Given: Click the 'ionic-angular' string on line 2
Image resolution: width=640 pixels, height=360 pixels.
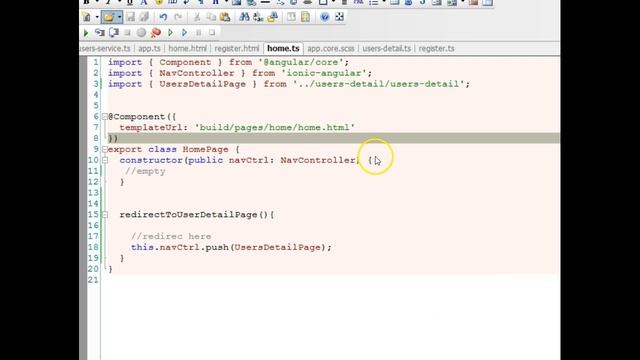Looking at the screenshot, I should pyautogui.click(x=324, y=73).
